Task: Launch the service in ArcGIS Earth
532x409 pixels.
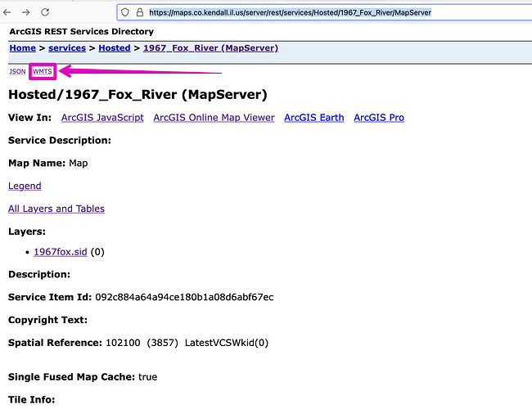Action: click(x=313, y=118)
